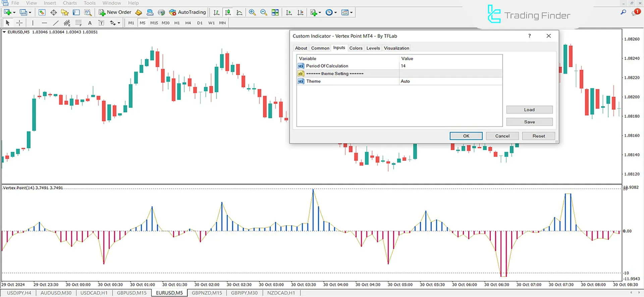Expand the new chart dropdown arrow
The height and width of the screenshot is (297, 644).
(14, 13)
